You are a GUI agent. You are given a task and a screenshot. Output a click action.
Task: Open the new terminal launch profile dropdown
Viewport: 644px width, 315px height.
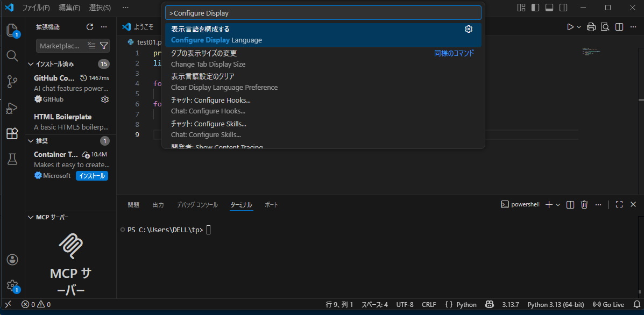(558, 205)
